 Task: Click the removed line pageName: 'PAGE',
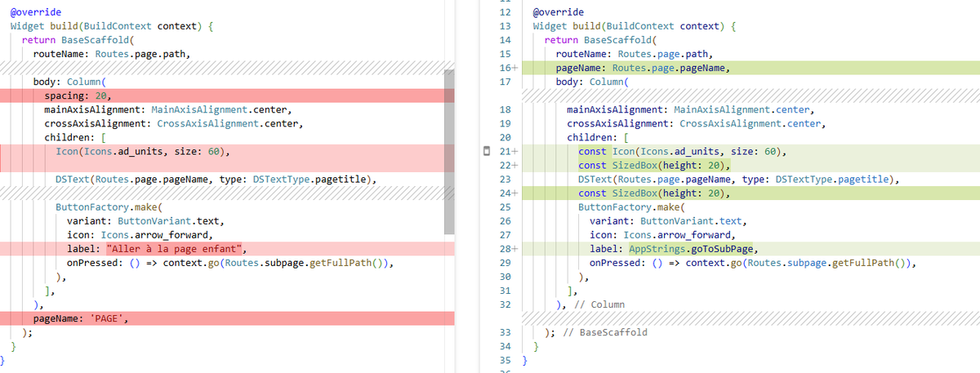(227, 318)
